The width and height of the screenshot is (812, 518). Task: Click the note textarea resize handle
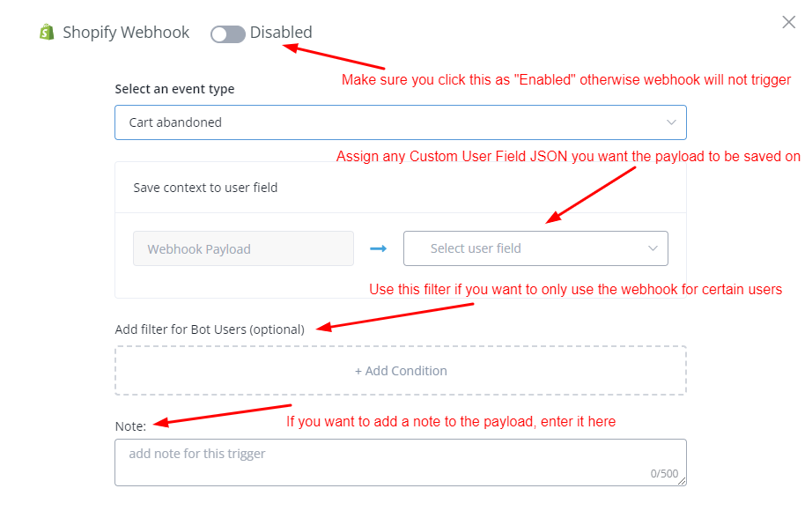[x=683, y=482]
